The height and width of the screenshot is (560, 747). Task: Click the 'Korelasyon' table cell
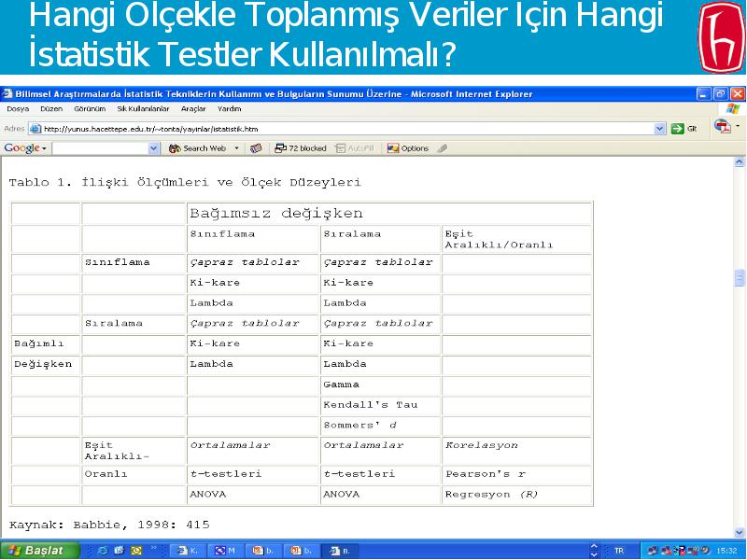pyautogui.click(x=516, y=451)
